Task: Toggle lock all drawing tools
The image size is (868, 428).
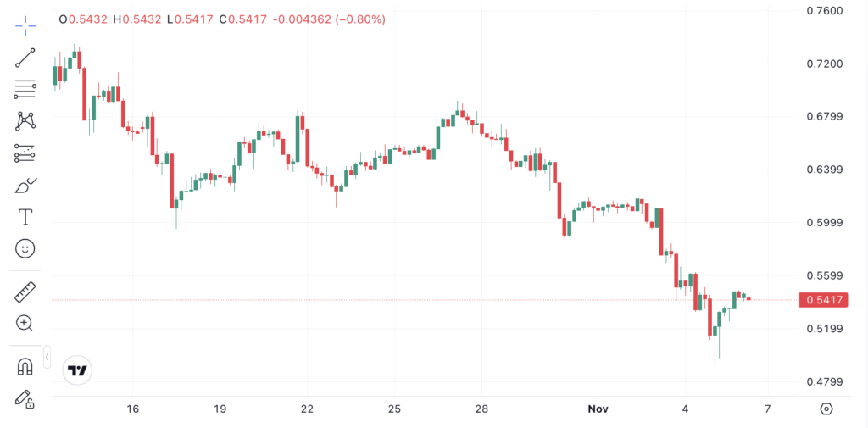Action: [25, 398]
